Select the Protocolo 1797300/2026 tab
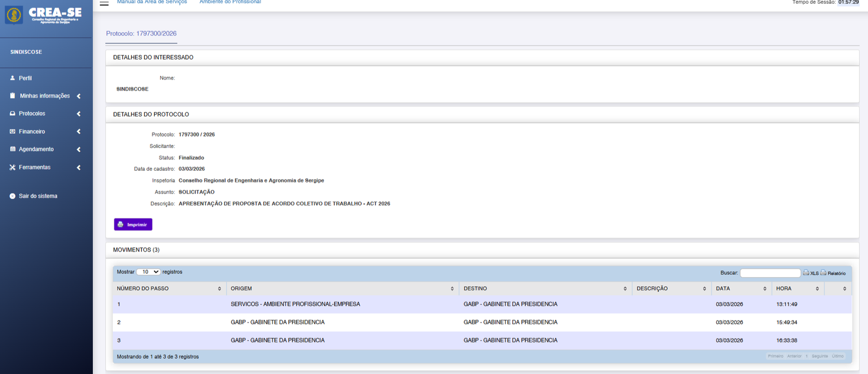The height and width of the screenshot is (374, 868). tap(141, 34)
